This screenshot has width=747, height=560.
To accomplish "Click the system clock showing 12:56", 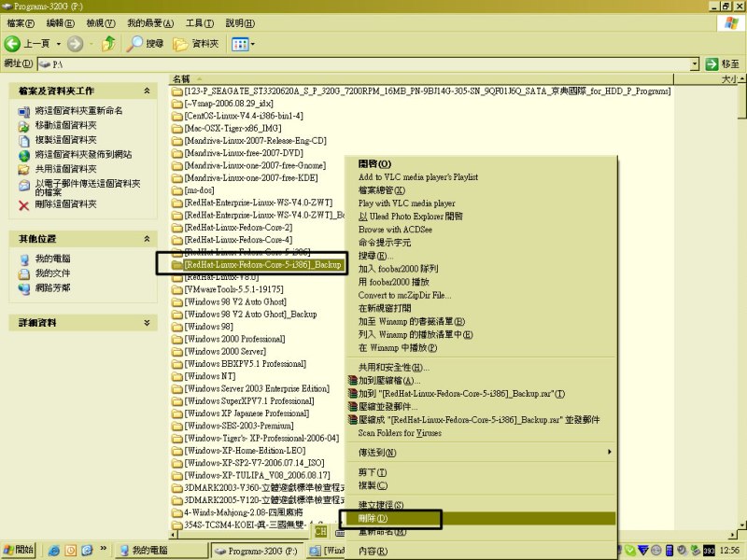I will (729, 551).
